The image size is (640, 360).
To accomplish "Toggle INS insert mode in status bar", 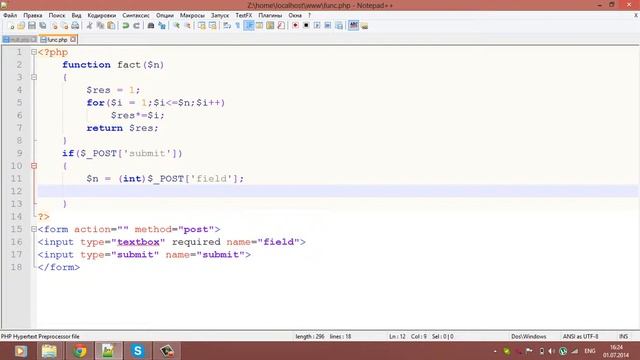I will coord(624,336).
